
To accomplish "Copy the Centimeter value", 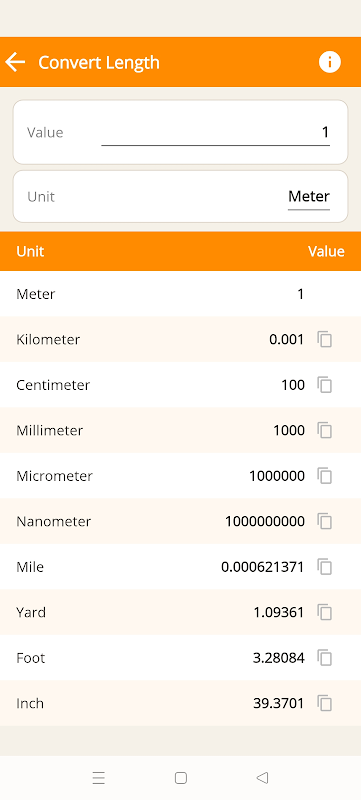I will (325, 385).
